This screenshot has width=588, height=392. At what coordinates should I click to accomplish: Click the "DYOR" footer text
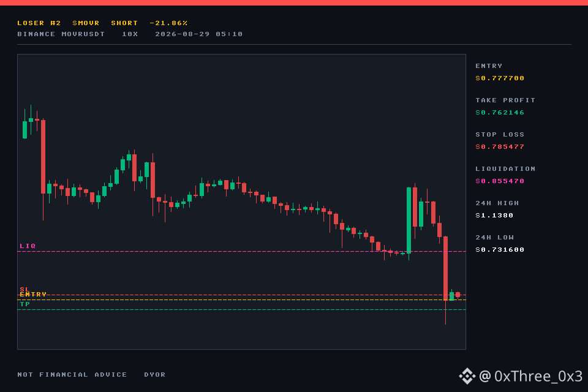click(154, 374)
